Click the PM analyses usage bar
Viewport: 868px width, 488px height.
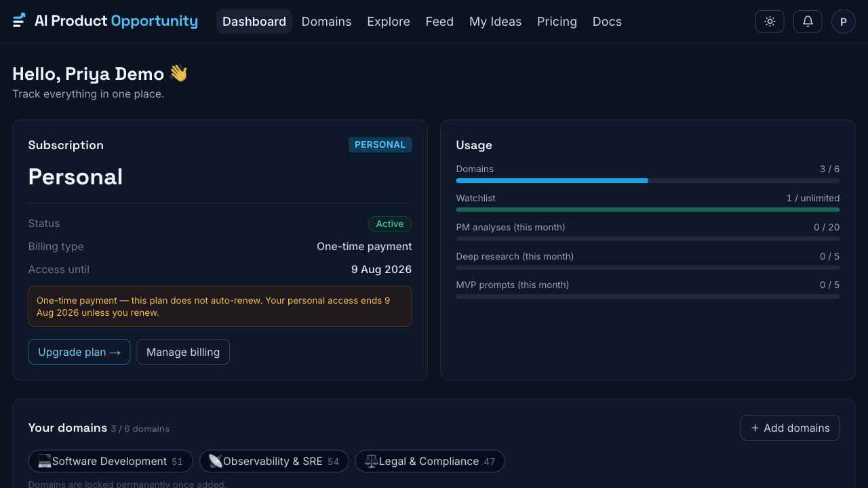(x=648, y=239)
